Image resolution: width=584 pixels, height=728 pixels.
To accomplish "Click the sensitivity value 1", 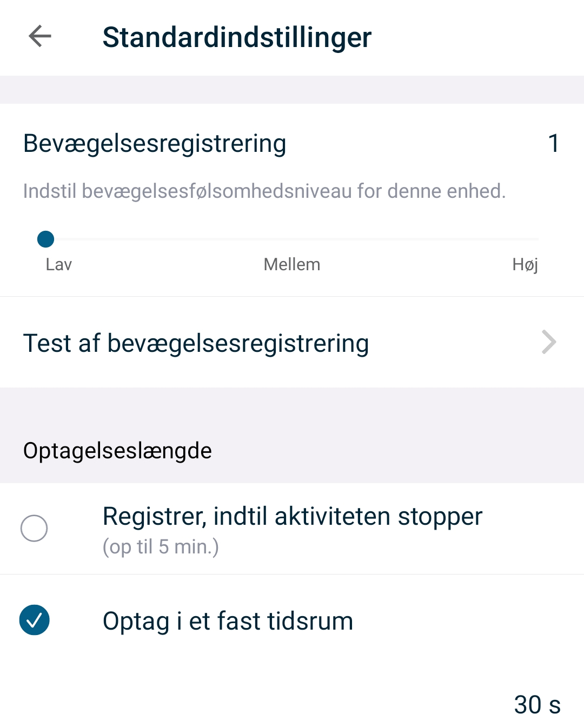I will [553, 143].
